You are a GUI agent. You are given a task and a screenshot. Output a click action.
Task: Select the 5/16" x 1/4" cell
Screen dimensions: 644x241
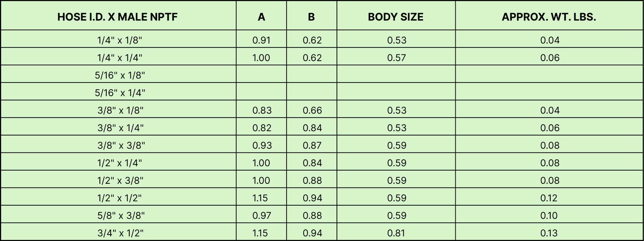click(120, 93)
